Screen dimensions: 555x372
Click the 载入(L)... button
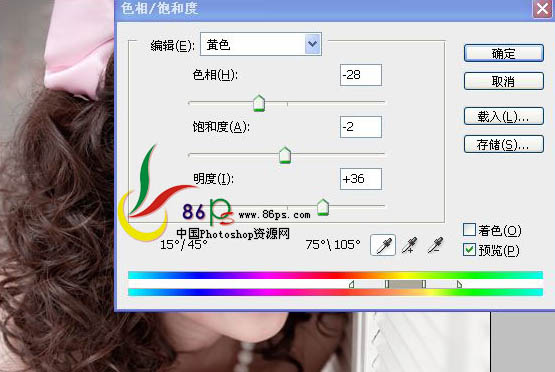tap(504, 116)
